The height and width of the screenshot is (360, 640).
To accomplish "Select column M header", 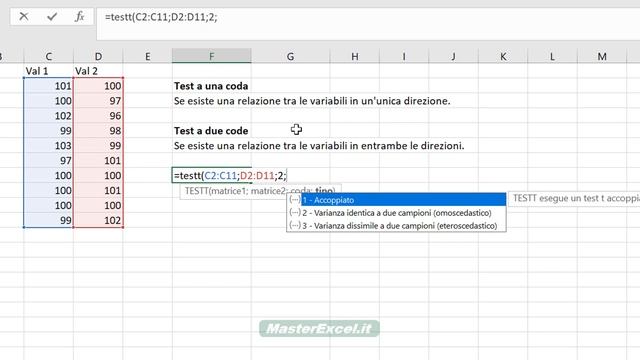I will pos(602,56).
